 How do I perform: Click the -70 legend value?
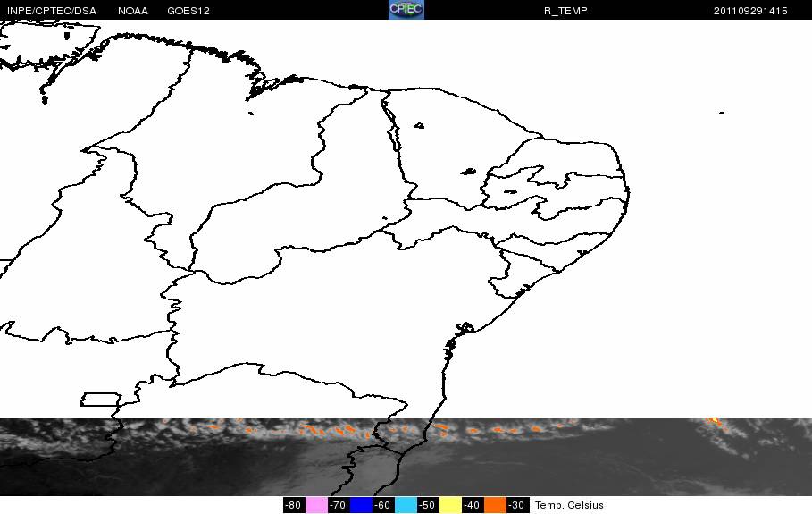pos(339,505)
